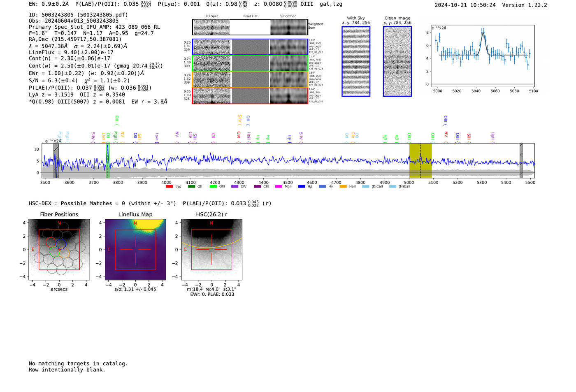
Task: Click the RA,Dec coordinates text
Action: click(75, 39)
